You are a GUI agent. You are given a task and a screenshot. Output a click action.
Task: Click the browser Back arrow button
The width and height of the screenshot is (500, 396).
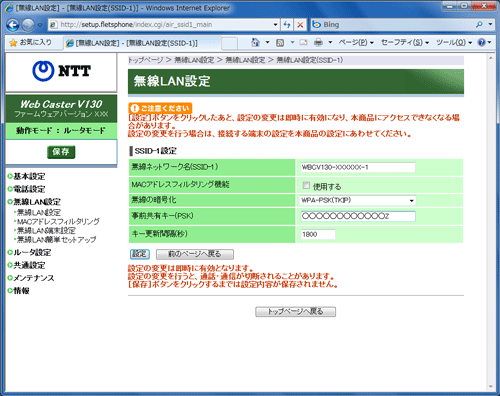click(13, 25)
